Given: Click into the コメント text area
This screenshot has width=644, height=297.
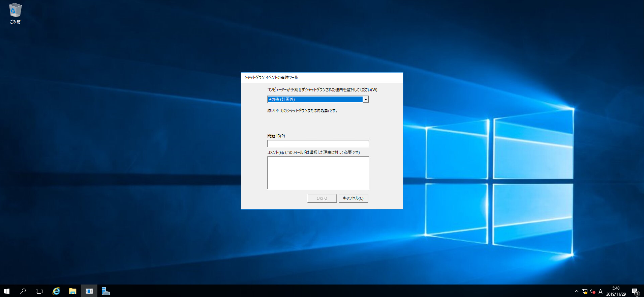Looking at the screenshot, I should tap(318, 173).
